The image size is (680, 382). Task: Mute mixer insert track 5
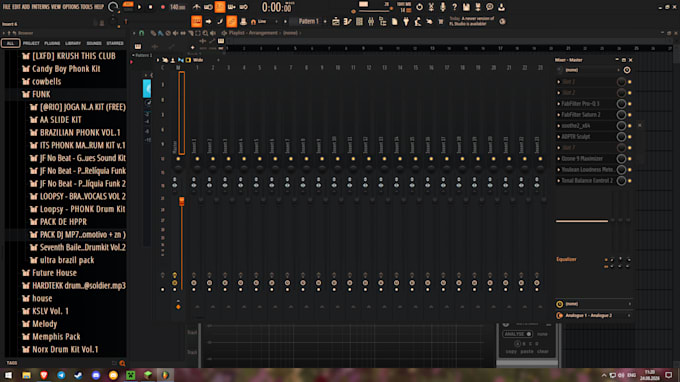259,159
